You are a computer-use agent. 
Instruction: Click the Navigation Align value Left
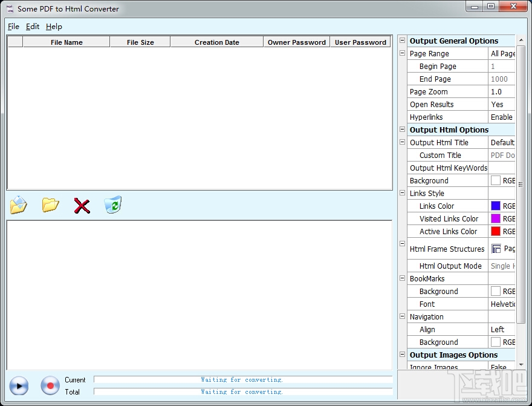click(502, 329)
